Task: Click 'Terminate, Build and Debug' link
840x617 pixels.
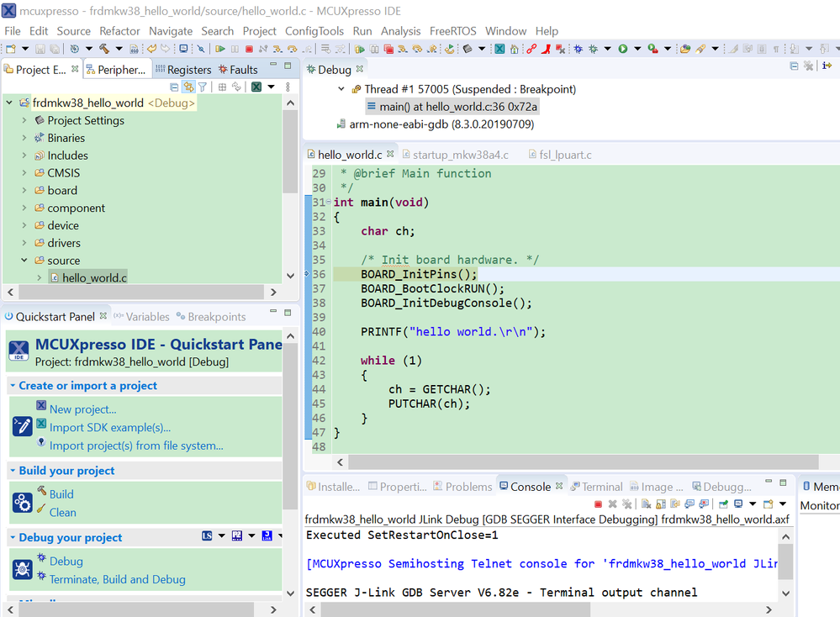Action: (118, 579)
